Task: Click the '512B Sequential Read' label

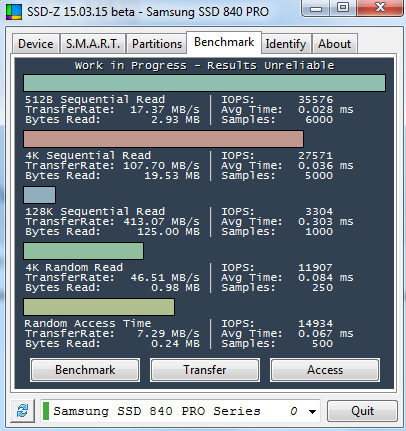Action: tap(95, 99)
